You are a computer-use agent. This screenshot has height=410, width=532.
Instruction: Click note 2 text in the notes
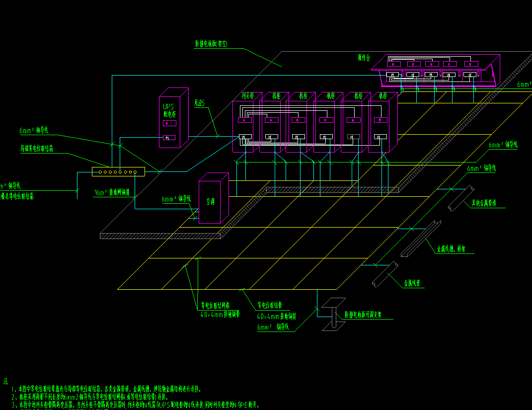(x=92, y=397)
